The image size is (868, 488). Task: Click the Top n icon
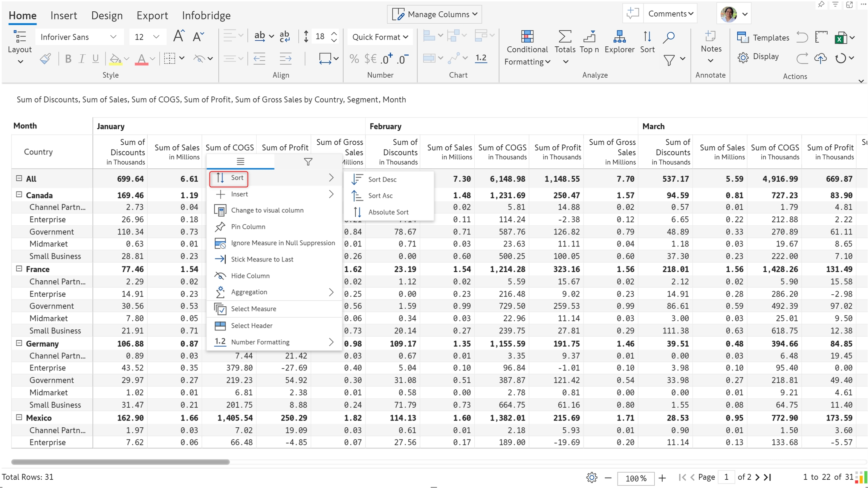[x=589, y=37]
